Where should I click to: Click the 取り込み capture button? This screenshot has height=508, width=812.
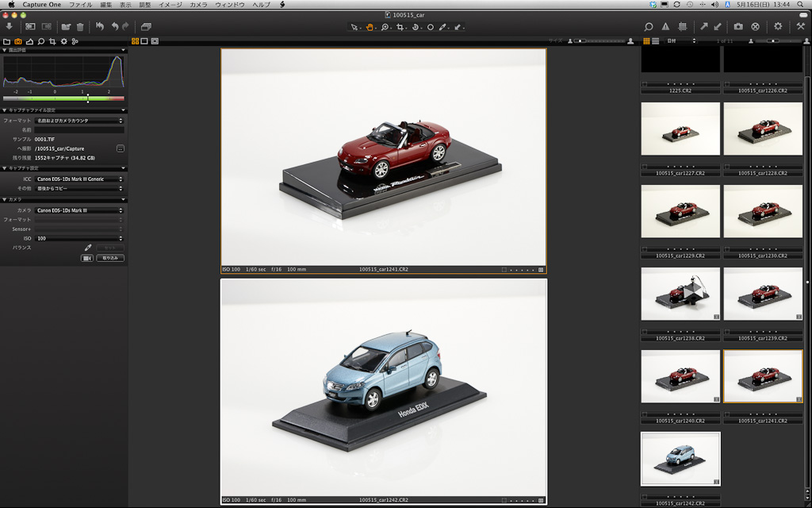click(x=110, y=258)
